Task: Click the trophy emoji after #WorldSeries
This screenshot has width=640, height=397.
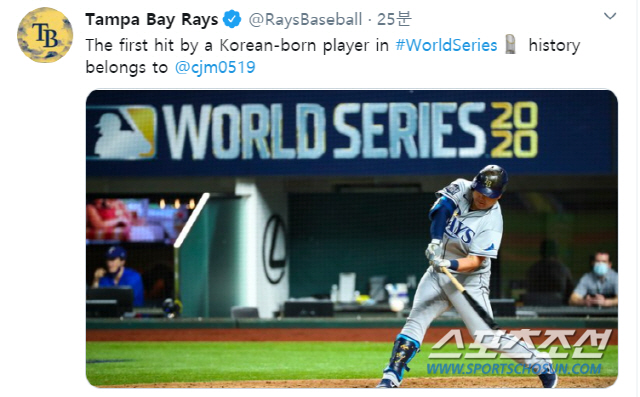Action: (510, 44)
